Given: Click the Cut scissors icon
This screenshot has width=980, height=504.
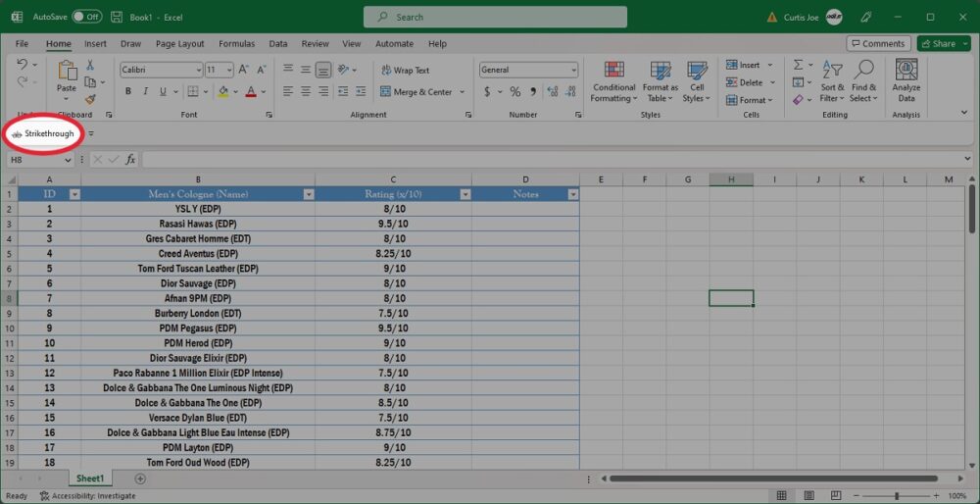Looking at the screenshot, I should coord(90,65).
